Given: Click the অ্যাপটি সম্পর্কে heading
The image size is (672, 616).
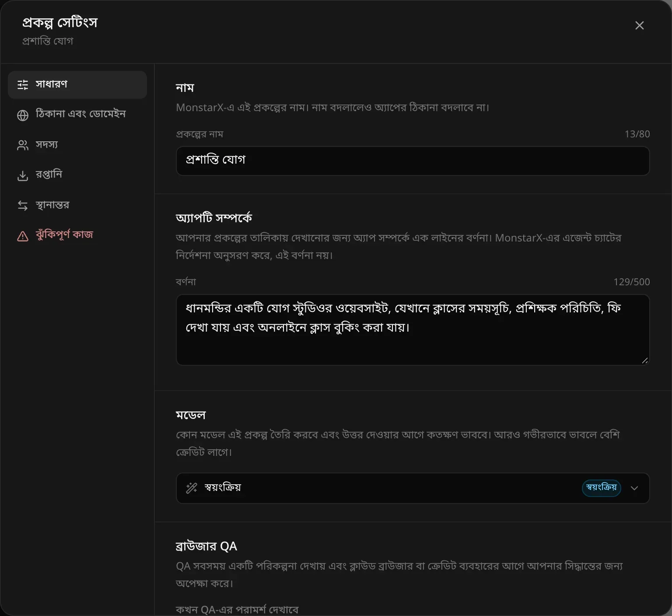Looking at the screenshot, I should 213,218.
